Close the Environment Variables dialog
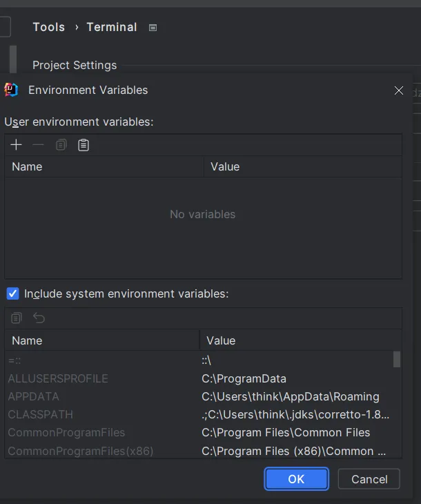 tap(399, 90)
